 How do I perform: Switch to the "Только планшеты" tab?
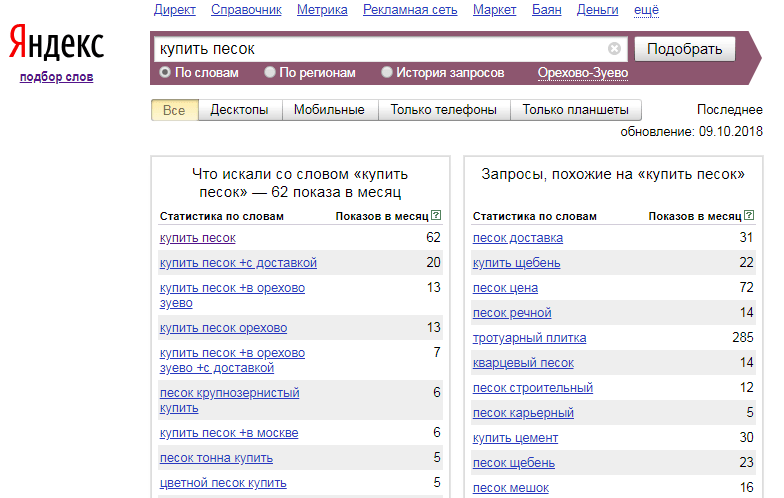coord(576,110)
